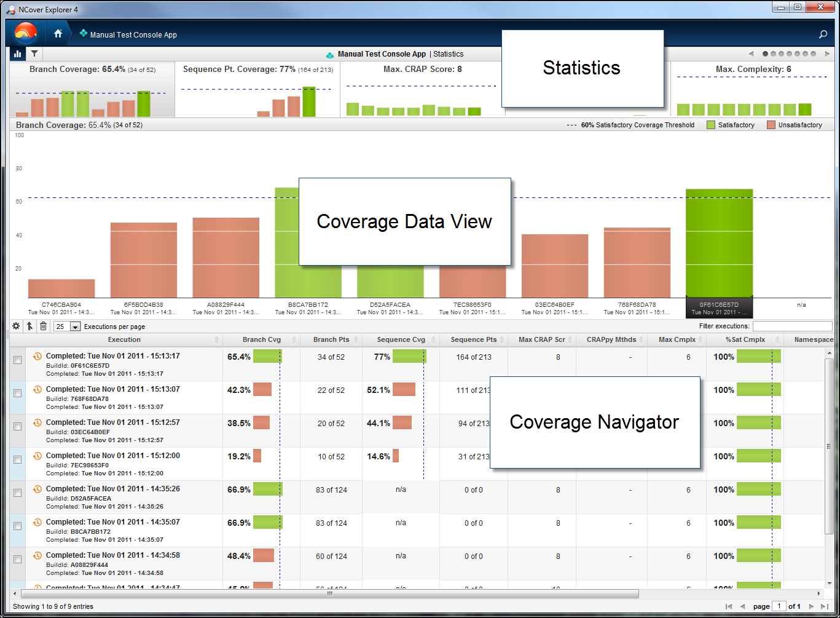Screen dimensions: 840x618
Task: Check the box for execution 15:13:17
Action: coord(17,360)
